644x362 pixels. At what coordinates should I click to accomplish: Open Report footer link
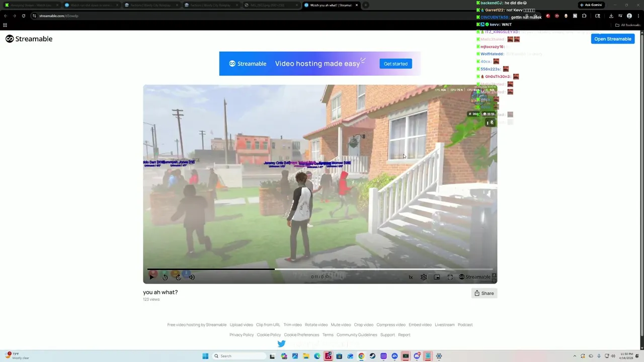tap(404, 335)
